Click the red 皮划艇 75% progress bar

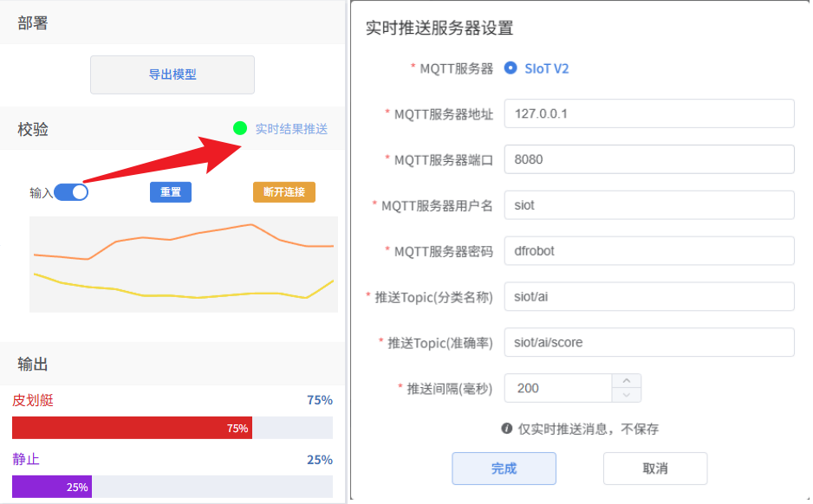(x=132, y=428)
